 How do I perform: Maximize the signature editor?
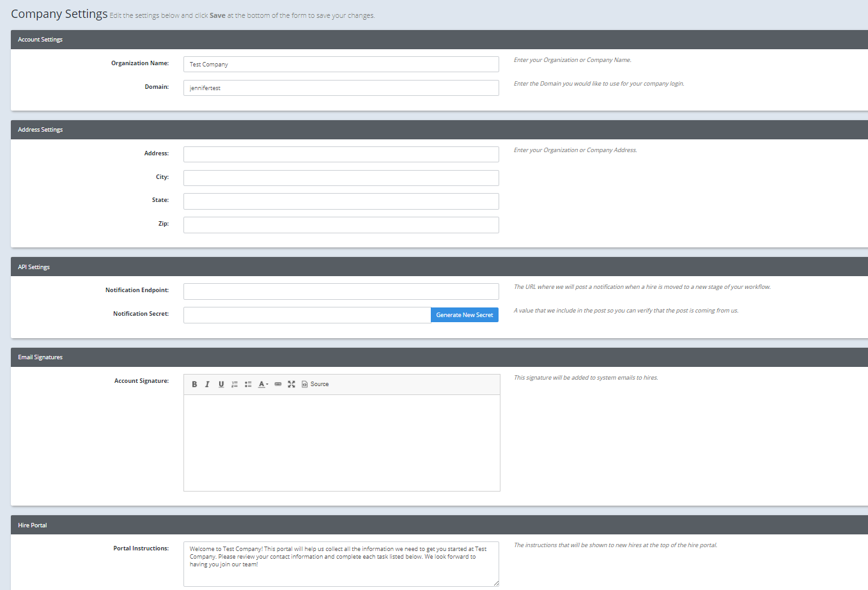point(291,384)
